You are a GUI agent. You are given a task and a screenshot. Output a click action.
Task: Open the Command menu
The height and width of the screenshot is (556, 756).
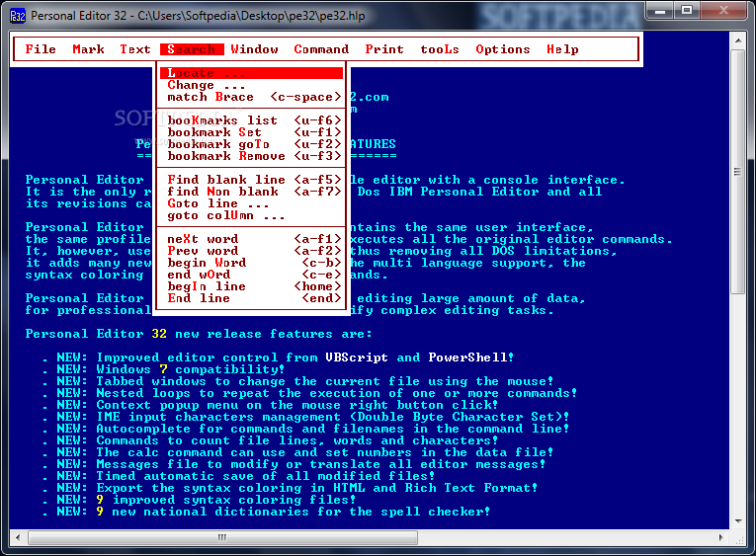coord(321,49)
